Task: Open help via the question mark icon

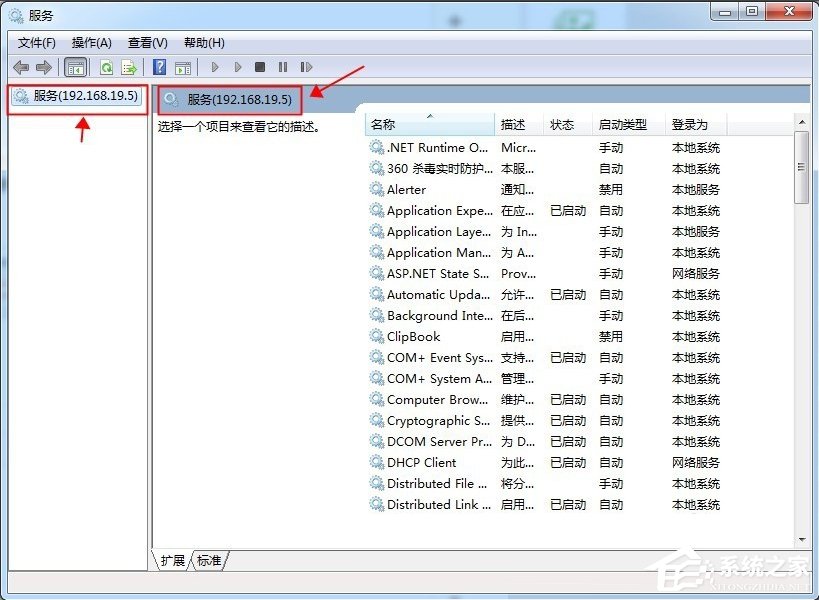Action: 159,67
